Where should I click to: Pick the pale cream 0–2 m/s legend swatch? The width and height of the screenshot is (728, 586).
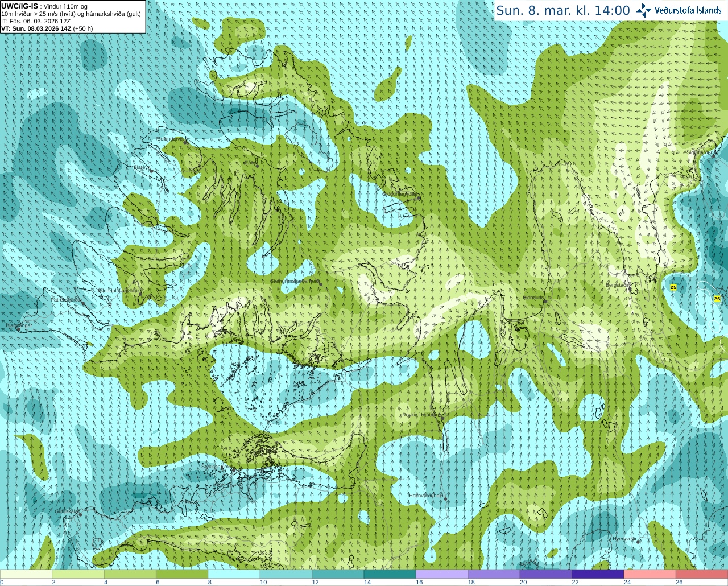point(26,574)
